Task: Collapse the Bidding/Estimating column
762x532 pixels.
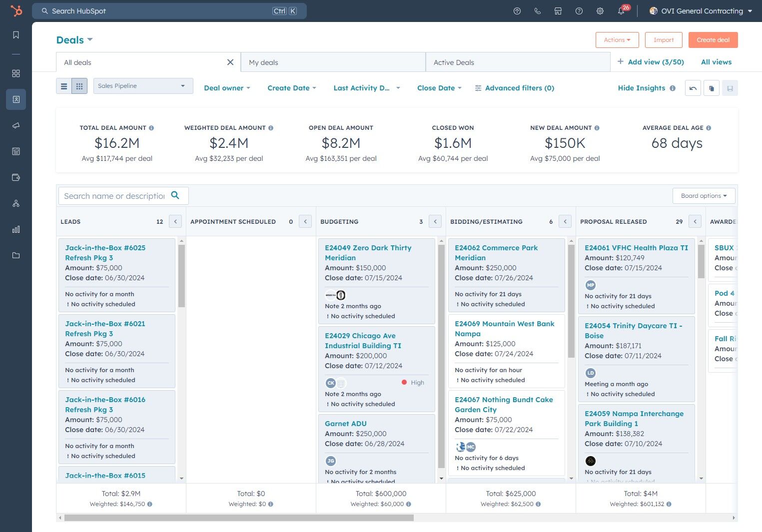Action: pos(565,221)
